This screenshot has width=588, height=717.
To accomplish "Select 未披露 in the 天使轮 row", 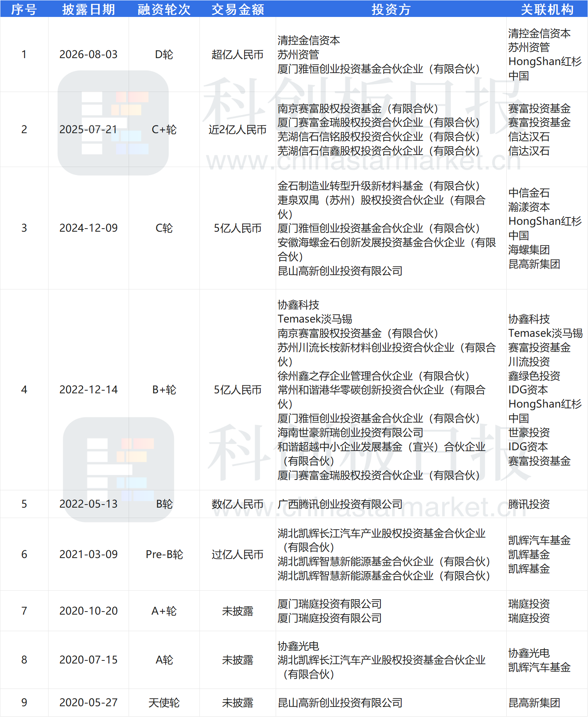I will click(238, 702).
